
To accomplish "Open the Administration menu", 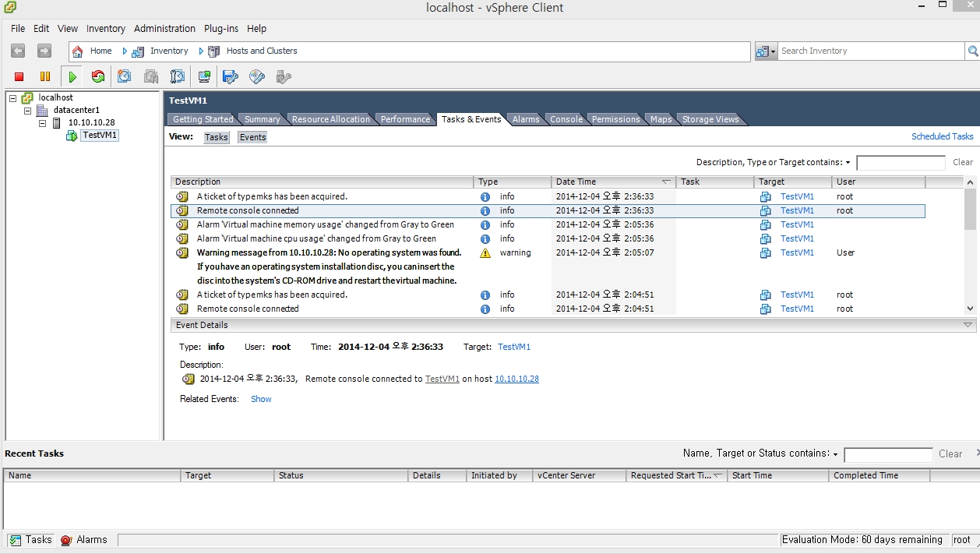I will point(164,28).
